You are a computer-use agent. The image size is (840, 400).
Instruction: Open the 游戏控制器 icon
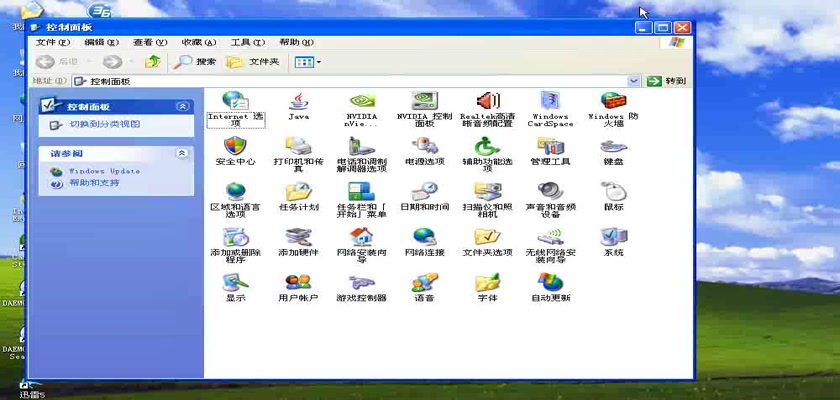pyautogui.click(x=362, y=282)
